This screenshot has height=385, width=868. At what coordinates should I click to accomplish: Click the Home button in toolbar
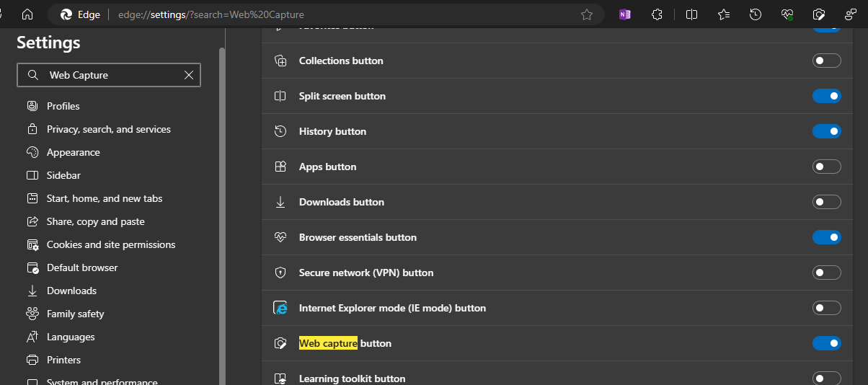(27, 14)
